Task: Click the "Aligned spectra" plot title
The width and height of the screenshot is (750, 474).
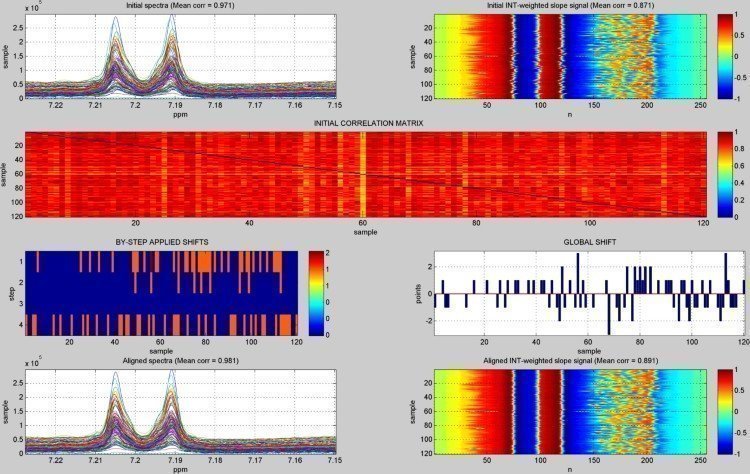Action: coord(179,362)
